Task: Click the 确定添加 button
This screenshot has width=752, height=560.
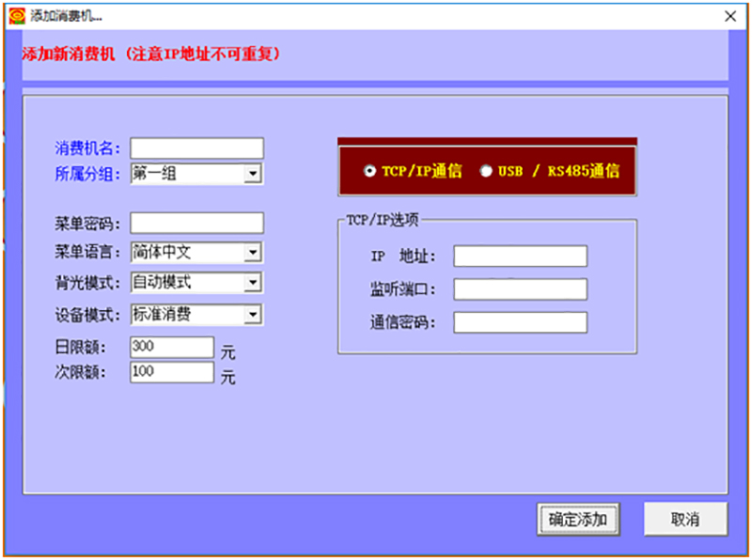Action: [x=578, y=519]
